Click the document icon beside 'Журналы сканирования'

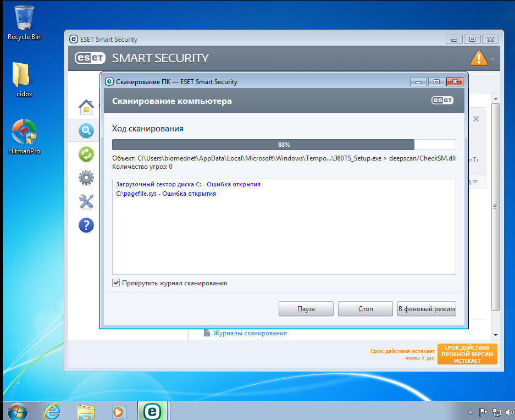tap(207, 333)
